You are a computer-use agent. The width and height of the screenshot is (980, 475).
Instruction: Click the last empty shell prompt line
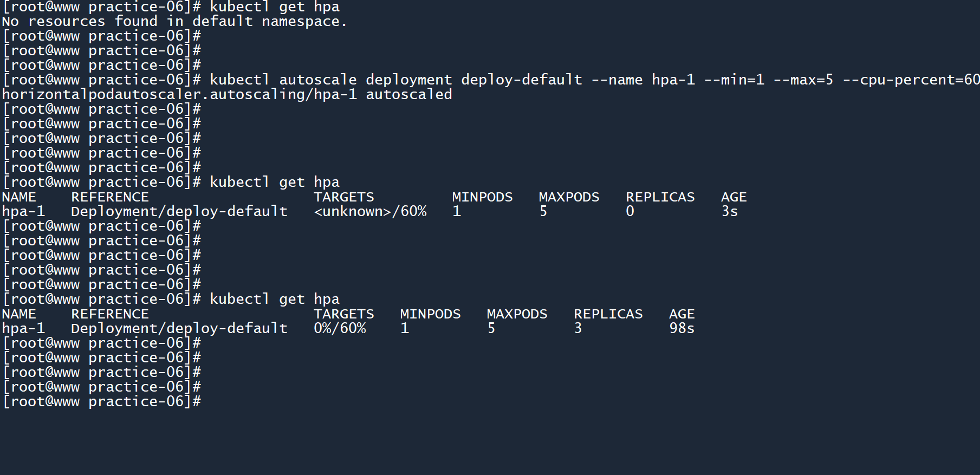click(102, 402)
